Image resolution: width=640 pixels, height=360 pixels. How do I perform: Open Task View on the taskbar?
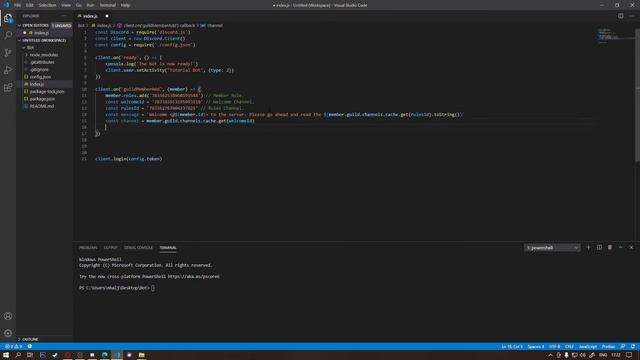[x=30, y=355]
